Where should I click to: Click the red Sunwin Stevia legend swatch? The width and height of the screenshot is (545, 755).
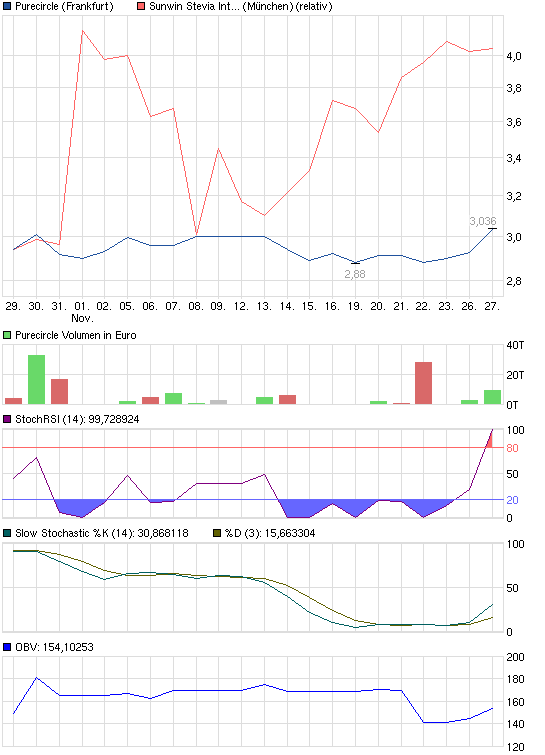(141, 6)
